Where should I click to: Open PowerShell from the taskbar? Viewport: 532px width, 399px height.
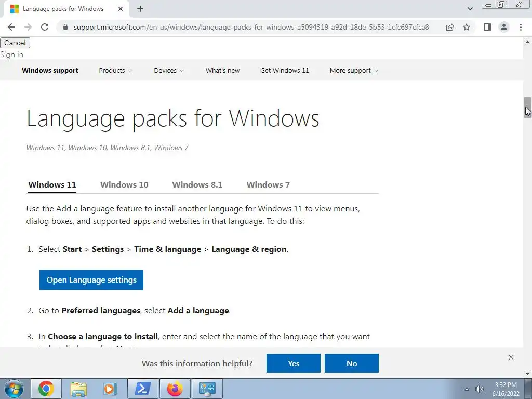coord(142,389)
